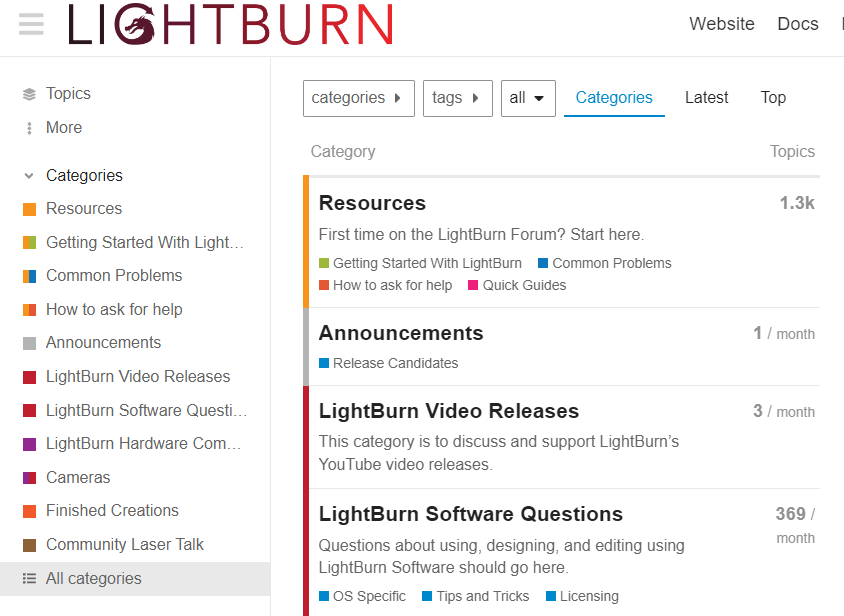Select All categories in the sidebar

tap(135, 579)
